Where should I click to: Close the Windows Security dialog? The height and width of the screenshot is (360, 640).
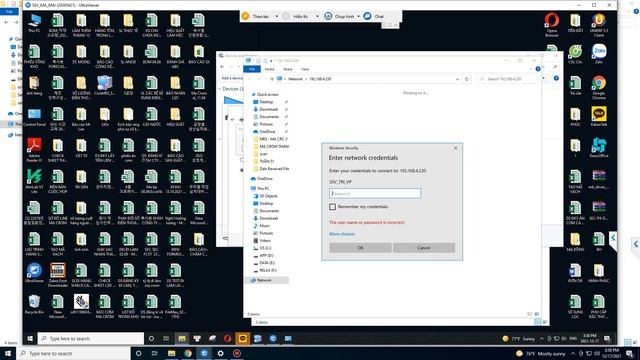456,148
